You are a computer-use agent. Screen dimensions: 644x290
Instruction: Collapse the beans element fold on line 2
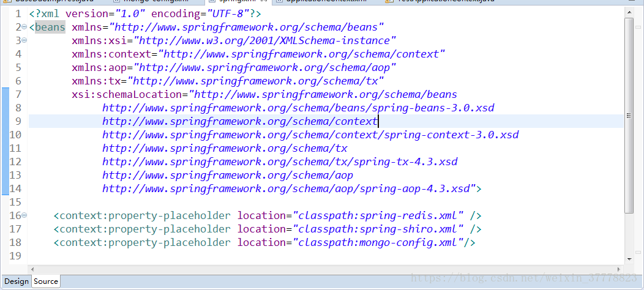point(24,27)
